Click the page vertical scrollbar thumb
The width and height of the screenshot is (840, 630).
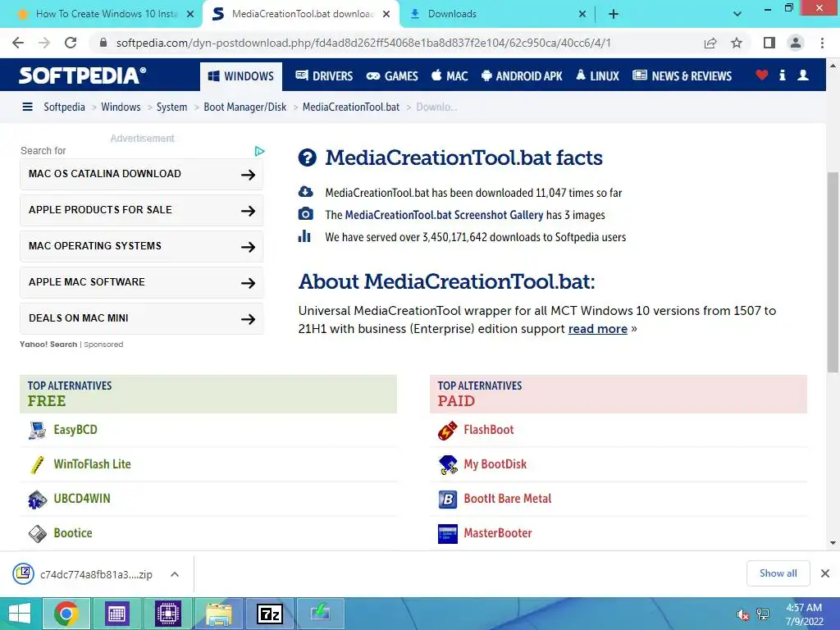pos(833,272)
